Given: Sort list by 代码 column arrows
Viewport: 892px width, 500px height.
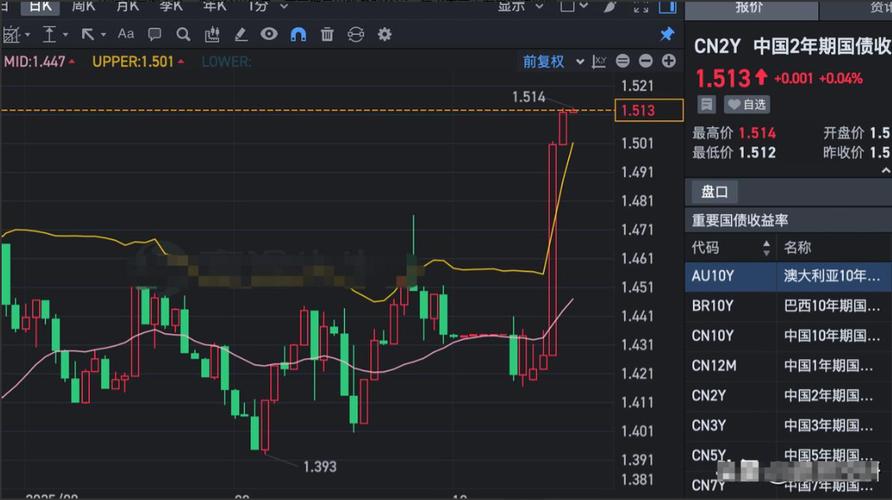Looking at the screenshot, I should (x=767, y=248).
